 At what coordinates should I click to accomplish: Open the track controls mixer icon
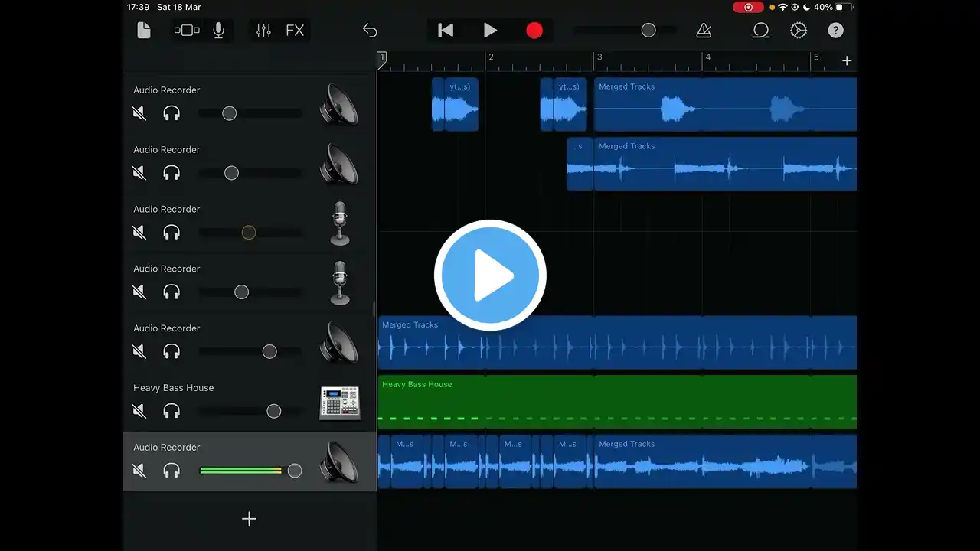pos(263,31)
